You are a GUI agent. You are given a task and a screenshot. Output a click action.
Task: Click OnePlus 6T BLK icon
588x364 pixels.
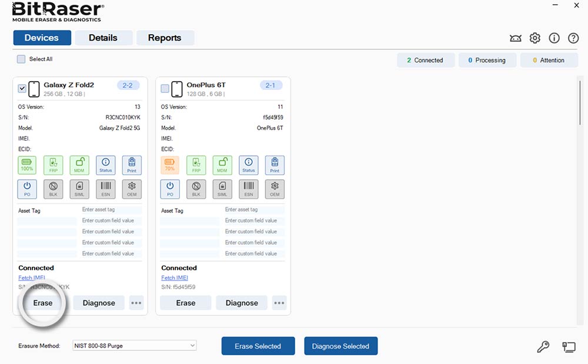click(196, 189)
